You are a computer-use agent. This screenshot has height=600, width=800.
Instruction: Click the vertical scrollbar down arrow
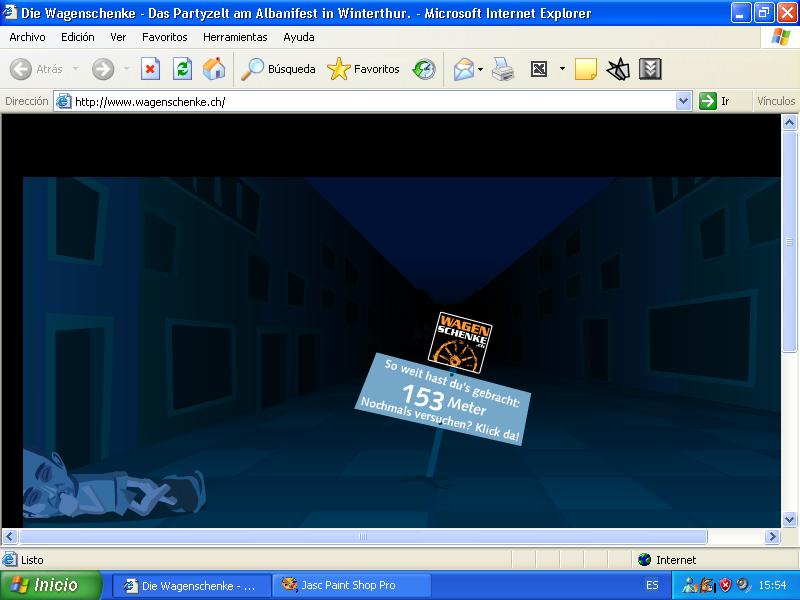[789, 519]
